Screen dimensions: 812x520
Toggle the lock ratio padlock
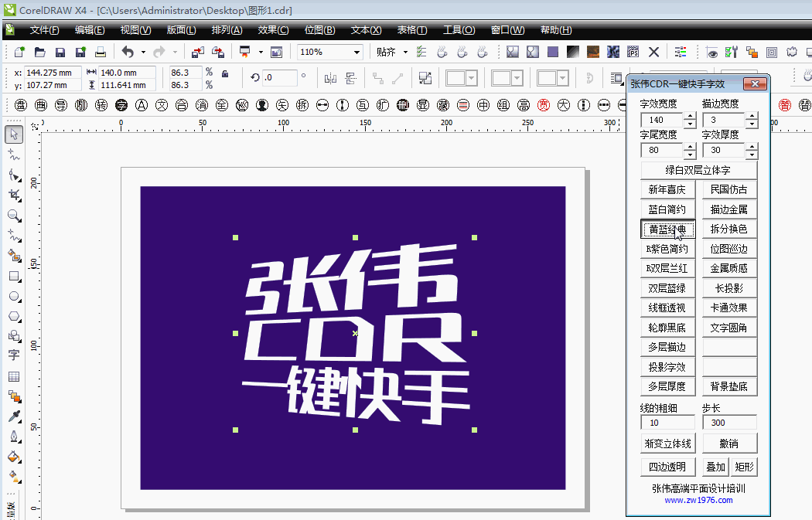click(x=225, y=73)
